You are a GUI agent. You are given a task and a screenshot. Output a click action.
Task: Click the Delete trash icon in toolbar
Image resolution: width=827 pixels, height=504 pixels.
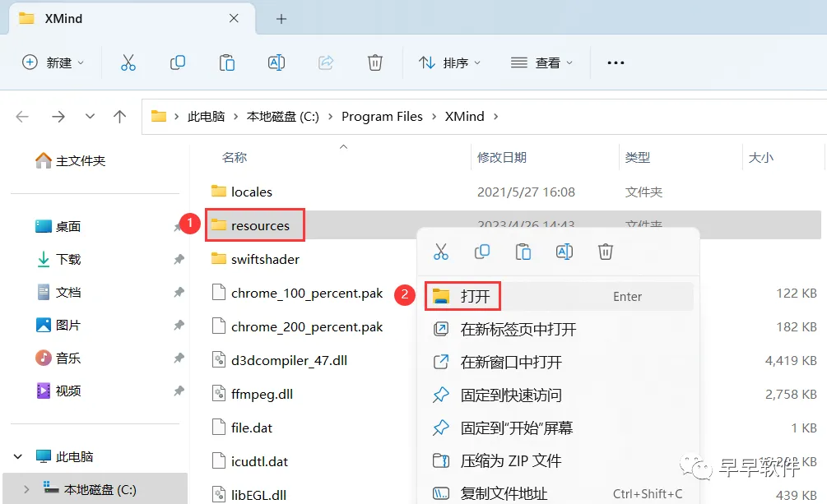click(375, 62)
